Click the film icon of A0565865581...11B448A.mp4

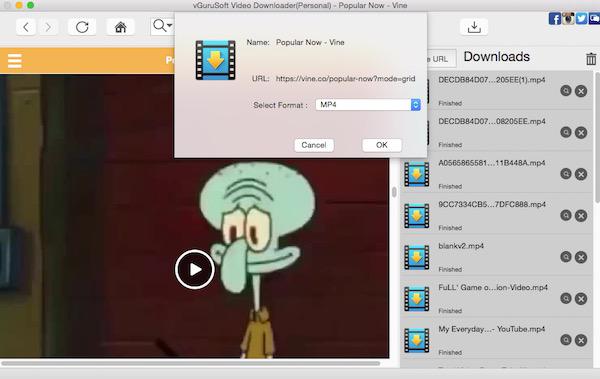[417, 174]
